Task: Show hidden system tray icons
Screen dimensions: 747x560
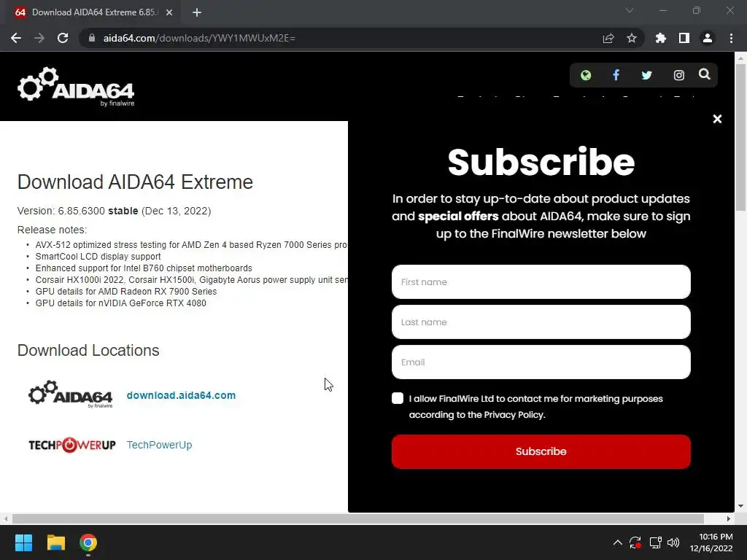Action: pos(617,542)
